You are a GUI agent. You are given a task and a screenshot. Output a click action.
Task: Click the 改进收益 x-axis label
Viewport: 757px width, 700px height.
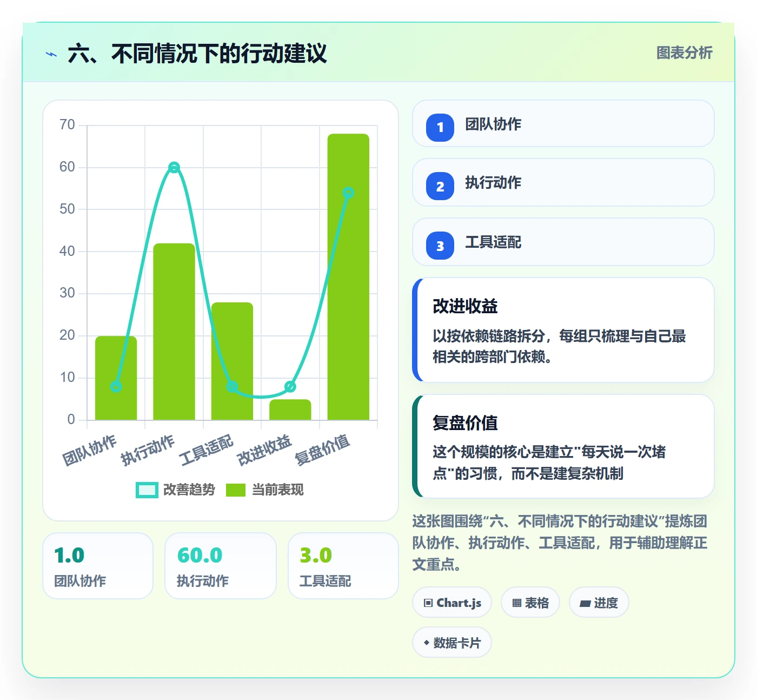(264, 450)
